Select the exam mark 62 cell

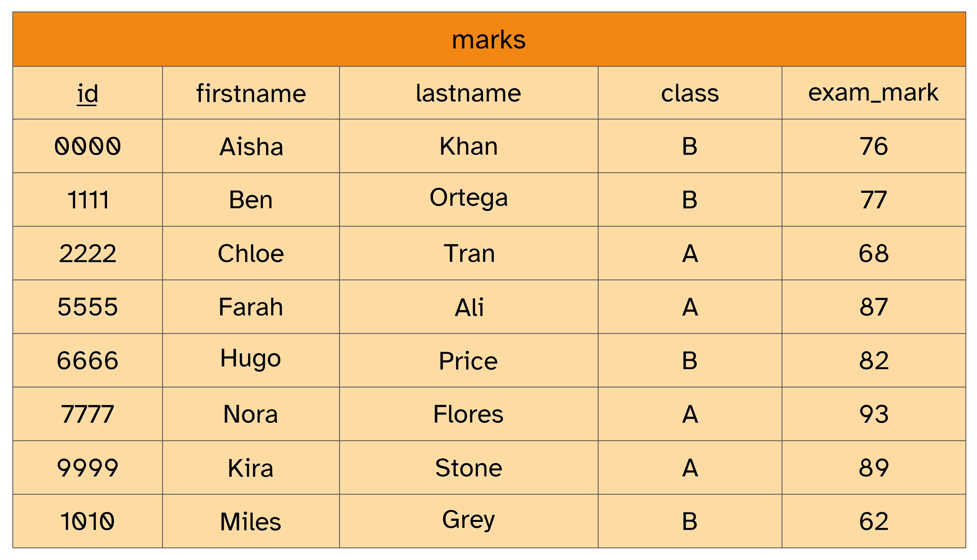click(x=874, y=522)
